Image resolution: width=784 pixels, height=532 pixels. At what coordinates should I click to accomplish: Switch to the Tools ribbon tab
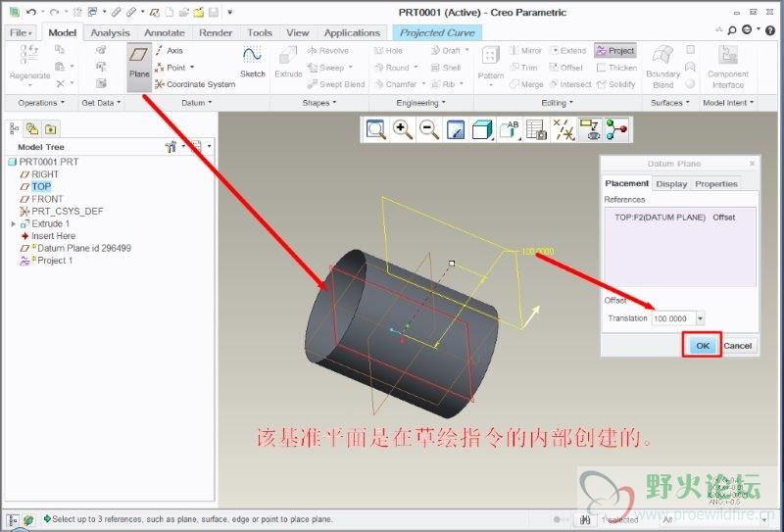point(260,32)
